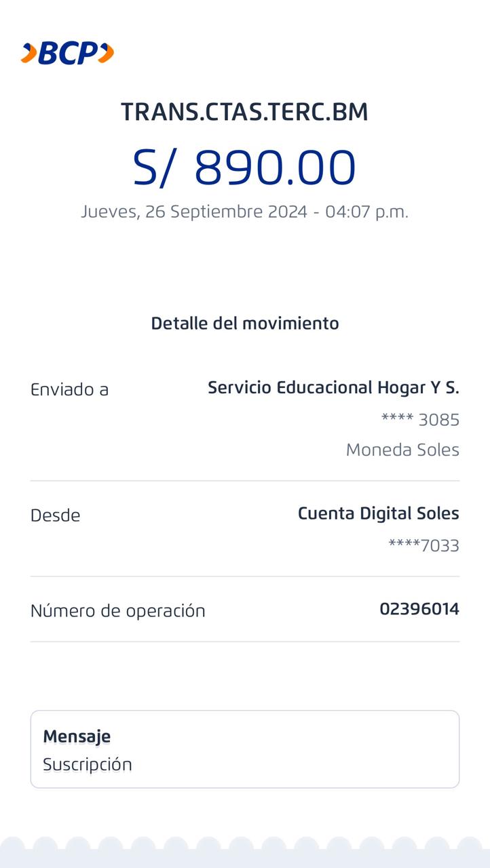This screenshot has width=490, height=868.
Task: Click source account ending in 7033
Action: point(423,545)
